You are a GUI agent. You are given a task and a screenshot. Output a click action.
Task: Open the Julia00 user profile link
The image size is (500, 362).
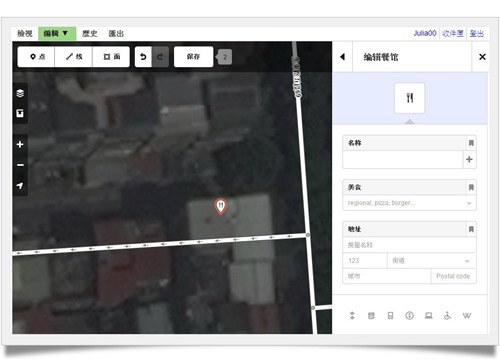(x=425, y=33)
